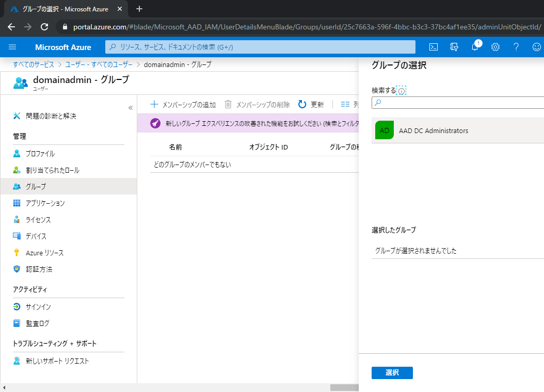
Task: Click メンバーシップの追加 toolbar button
Action: (183, 104)
